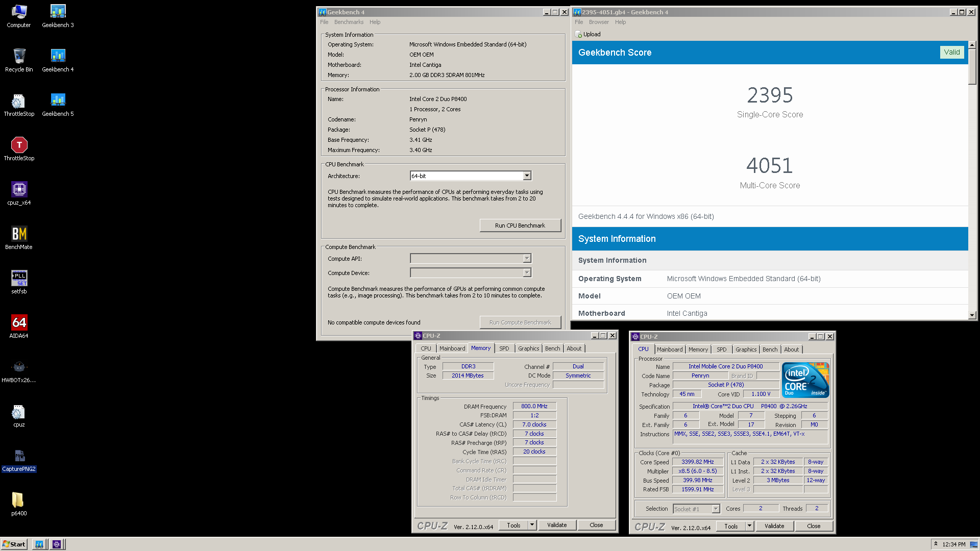The width and height of the screenshot is (980, 551).
Task: Open the Compute Device dropdown
Action: pyautogui.click(x=527, y=273)
